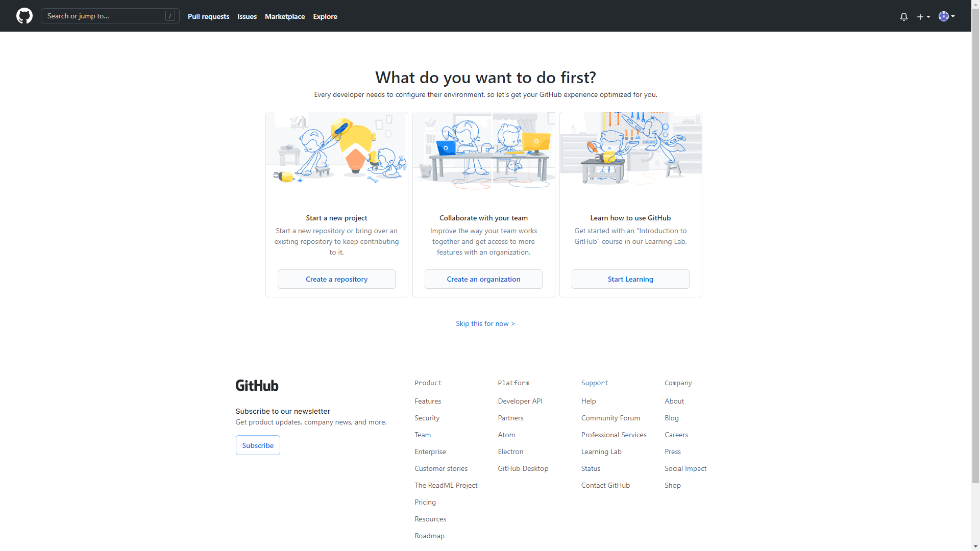The image size is (980, 551).
Task: Click Subscribe to our newsletter heading
Action: pos(283,411)
